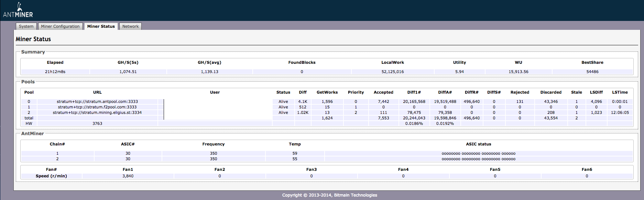Click the WU value 15,913.56
644x200 pixels.
click(518, 72)
